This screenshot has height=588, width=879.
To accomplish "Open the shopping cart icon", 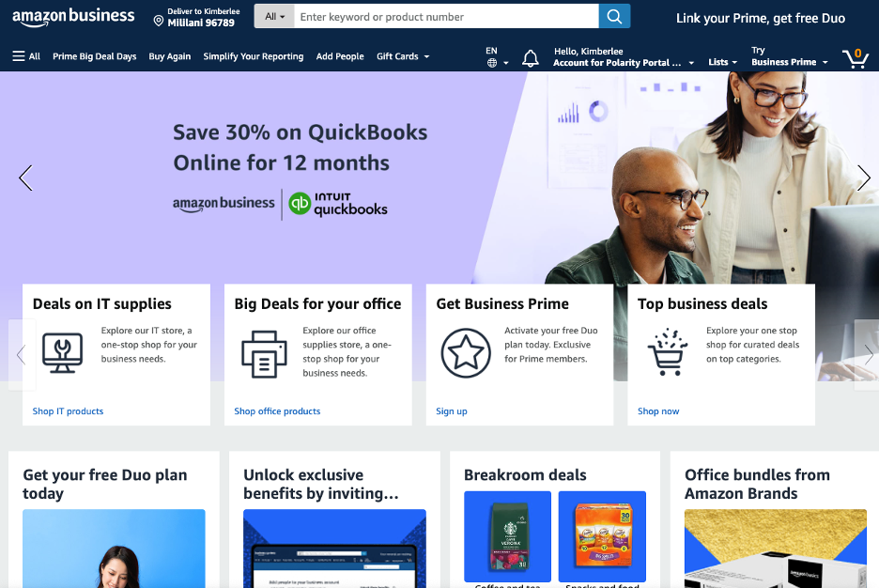I will pos(856,57).
